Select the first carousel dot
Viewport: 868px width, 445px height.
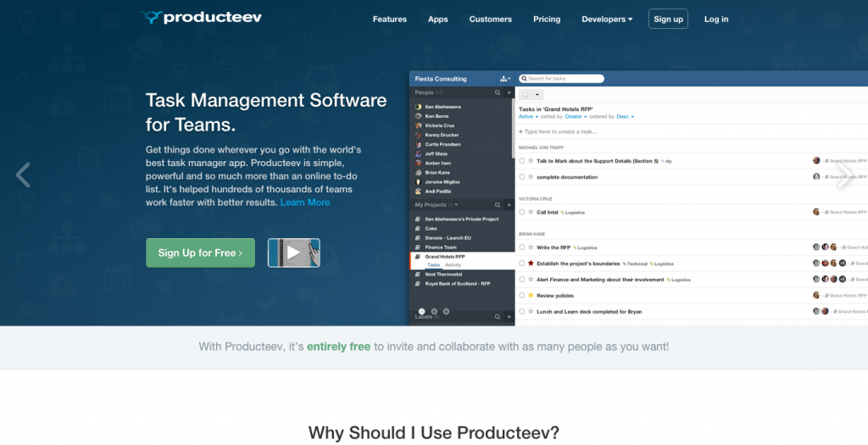(x=422, y=312)
